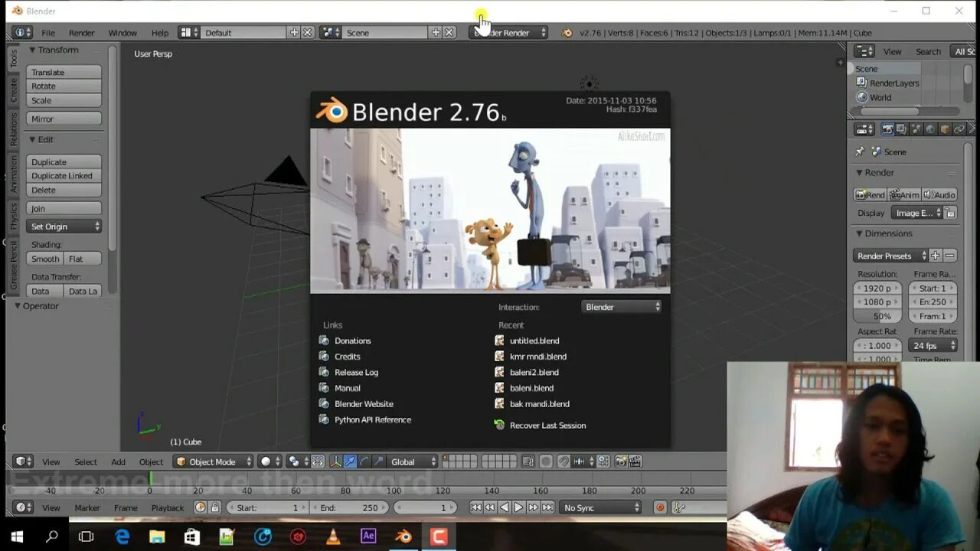Open the File menu
The image size is (980, 551).
pos(47,33)
